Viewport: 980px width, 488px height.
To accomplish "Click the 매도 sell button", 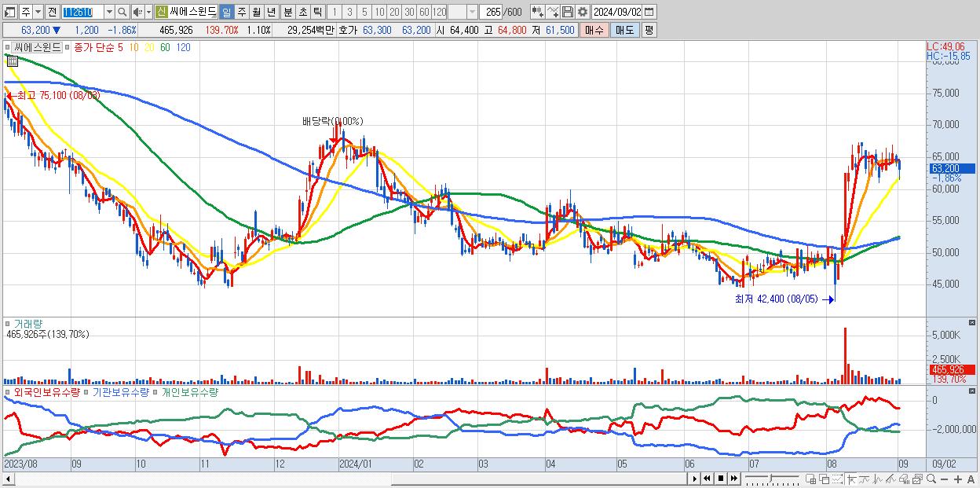I will [625, 30].
